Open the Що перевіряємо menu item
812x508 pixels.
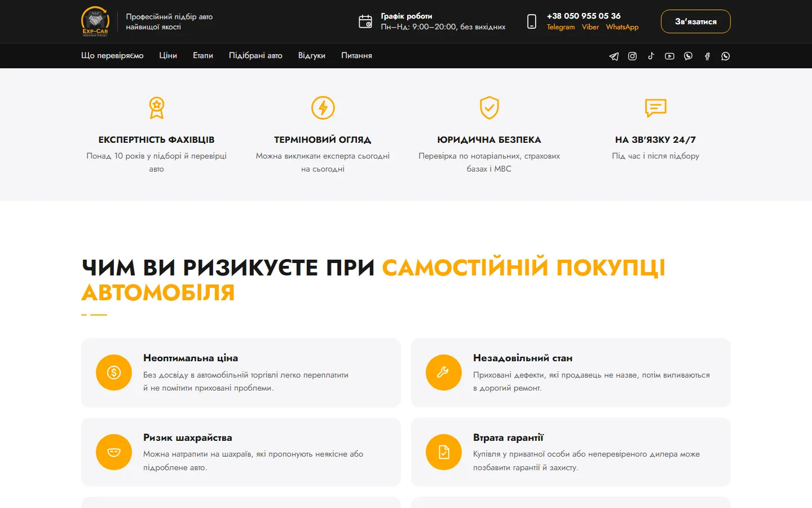tap(112, 55)
